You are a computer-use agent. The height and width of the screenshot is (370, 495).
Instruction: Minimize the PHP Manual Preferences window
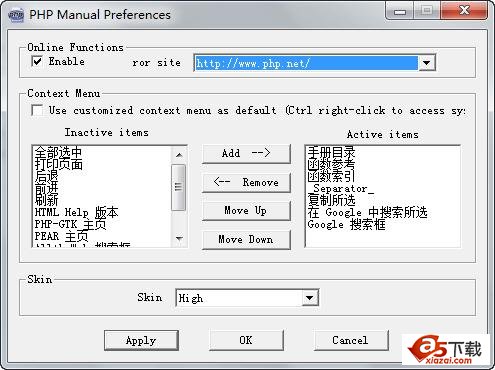(400, 12)
